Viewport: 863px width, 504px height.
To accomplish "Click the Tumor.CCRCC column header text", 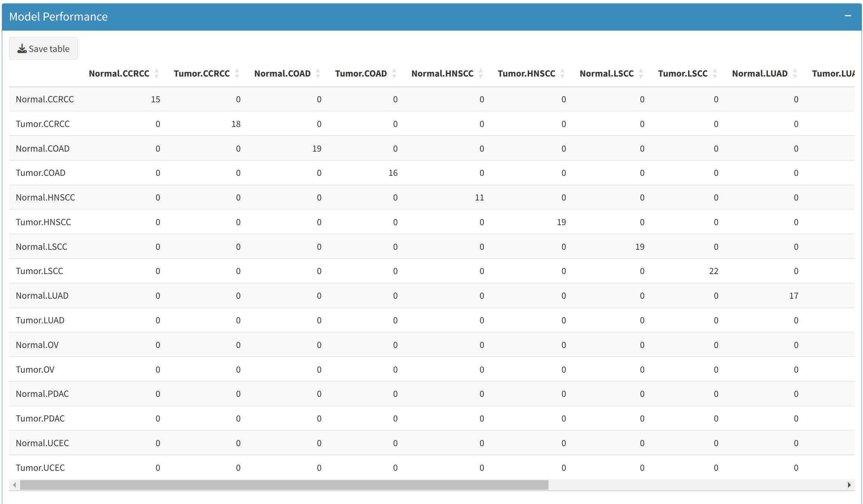I will pos(202,74).
